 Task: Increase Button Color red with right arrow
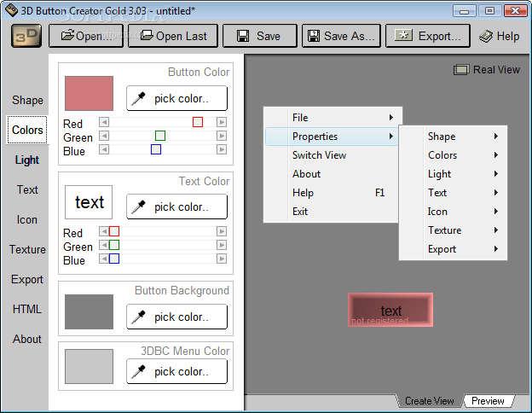click(222, 122)
